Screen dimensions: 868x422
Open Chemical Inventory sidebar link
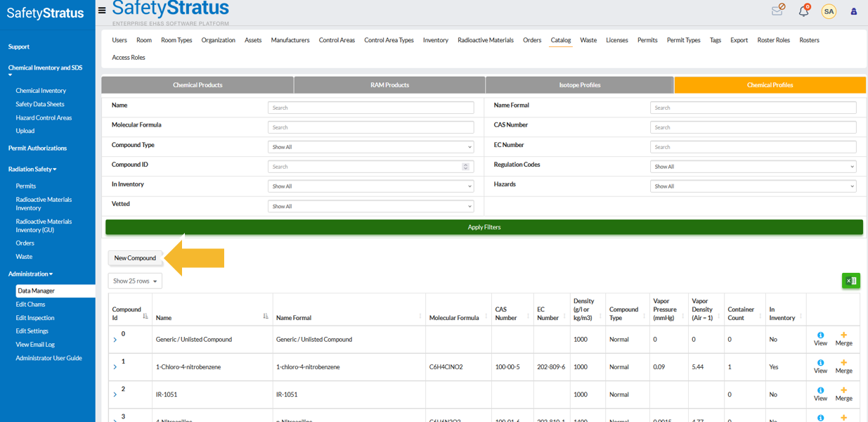point(41,91)
